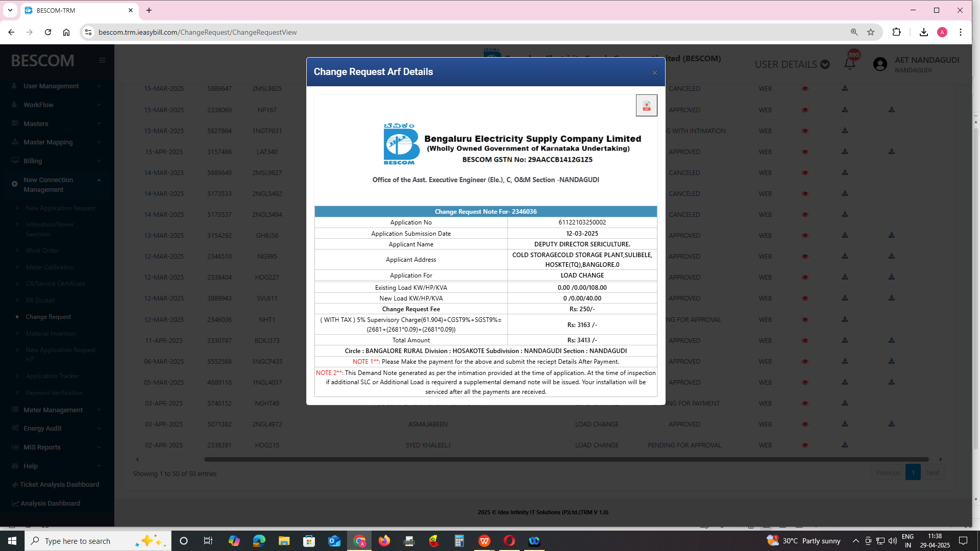Expand the Meter Management menu
Screen dimensions: 980x551
57,410
